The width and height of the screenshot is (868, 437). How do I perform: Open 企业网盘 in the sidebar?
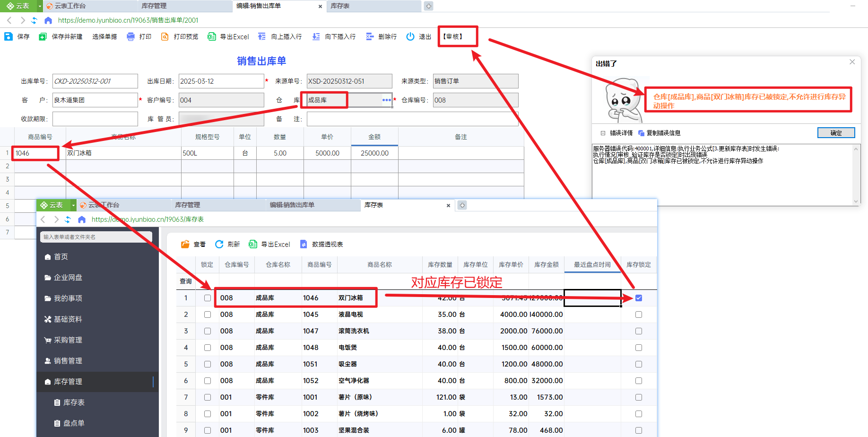click(97, 278)
